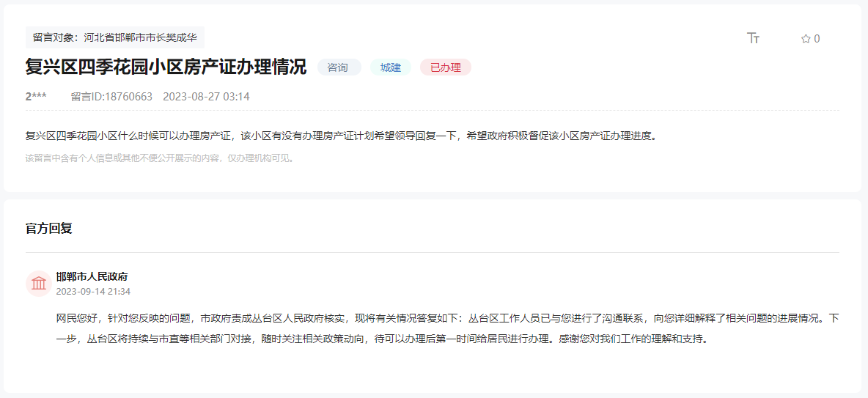
Task: Click the official reply paragraph text
Action: 448,328
